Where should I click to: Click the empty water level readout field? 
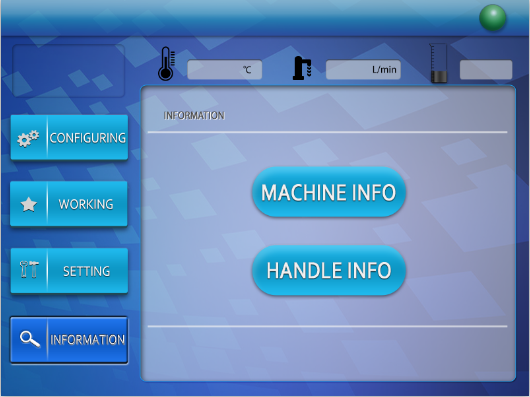click(486, 70)
